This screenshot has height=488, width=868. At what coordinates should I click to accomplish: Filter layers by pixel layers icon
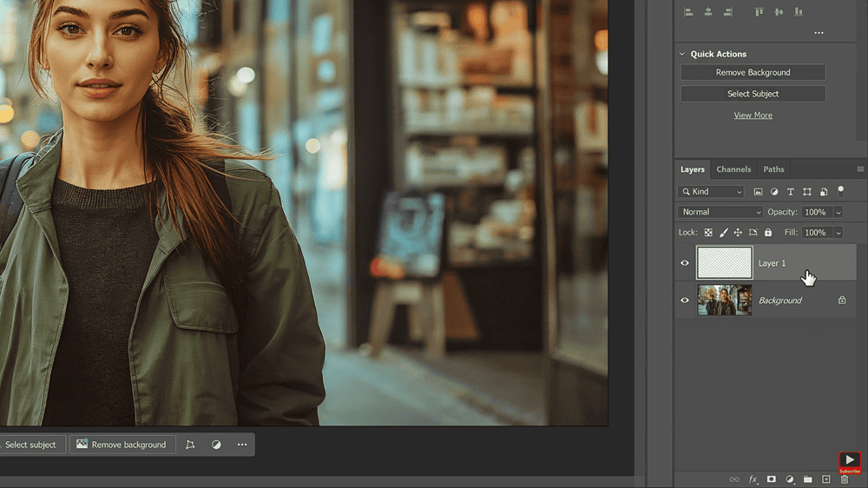[758, 192]
